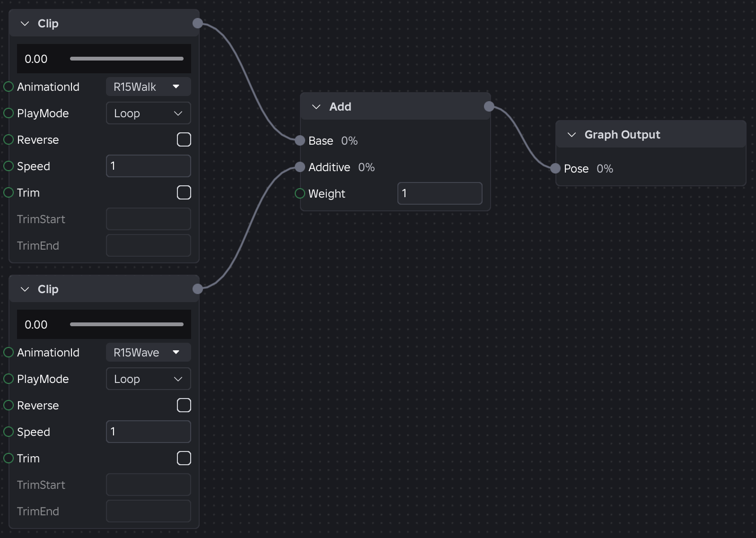Open the Loop PlayMode dropdown in R15Wave clip
The width and height of the screenshot is (756, 538).
[149, 379]
